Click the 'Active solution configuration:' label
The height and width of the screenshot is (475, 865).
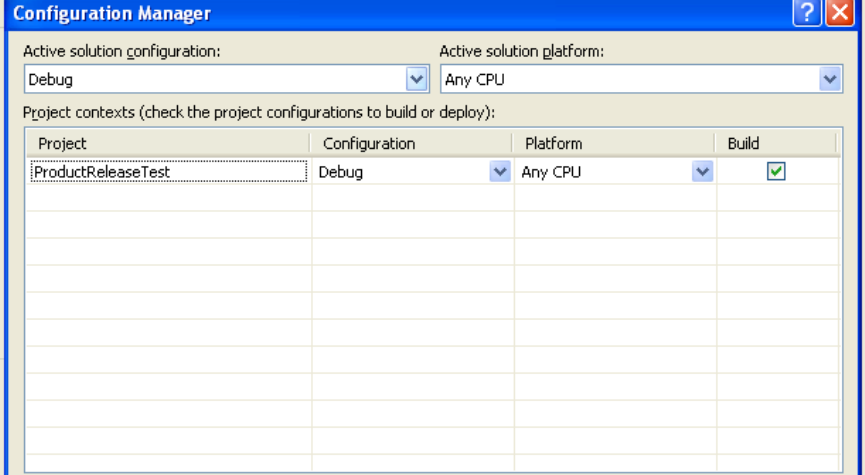point(121,50)
